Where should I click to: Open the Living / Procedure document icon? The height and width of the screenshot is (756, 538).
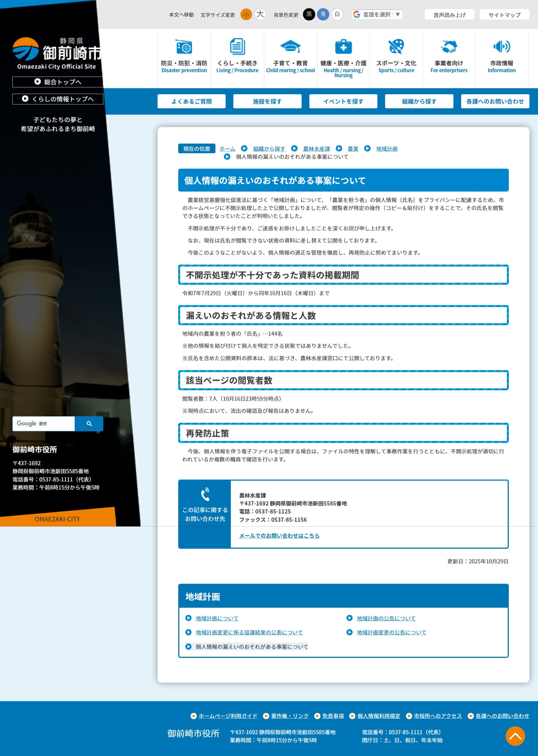[x=237, y=47]
